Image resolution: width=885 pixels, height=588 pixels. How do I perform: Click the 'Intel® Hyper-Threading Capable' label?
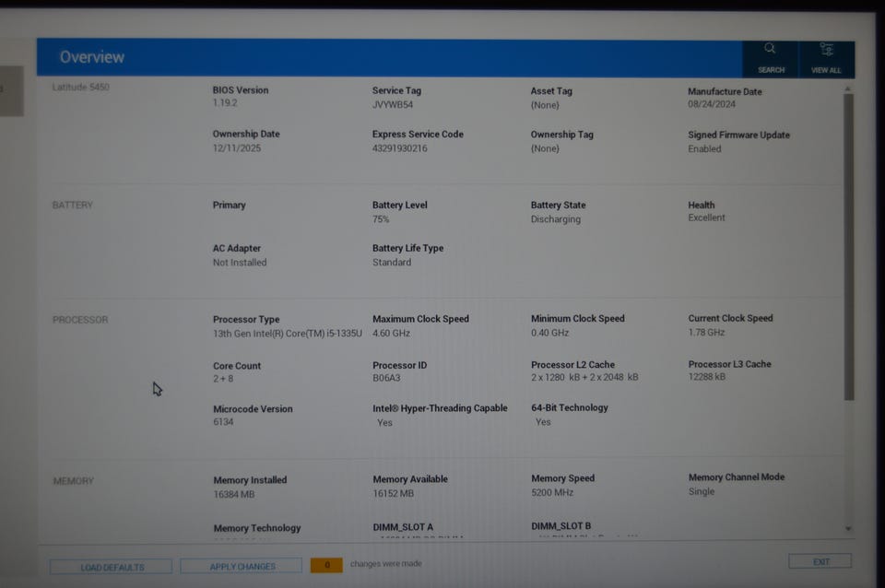click(440, 408)
